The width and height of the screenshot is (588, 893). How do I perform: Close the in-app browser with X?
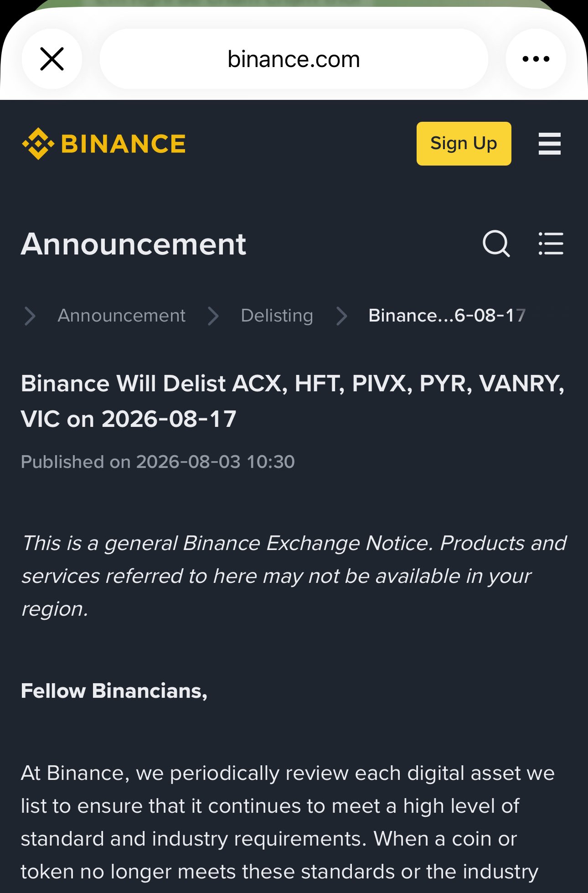[52, 59]
